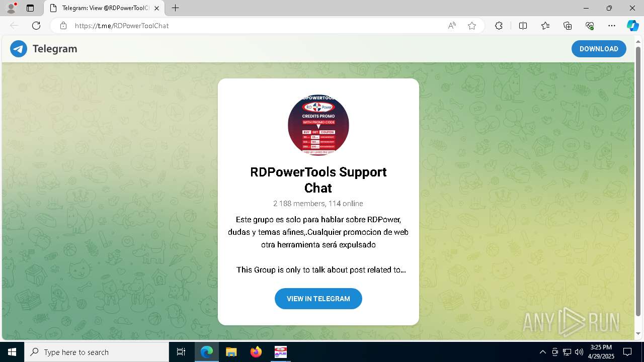Open File Explorer from the taskbar
The width and height of the screenshot is (644, 362).
point(231,352)
